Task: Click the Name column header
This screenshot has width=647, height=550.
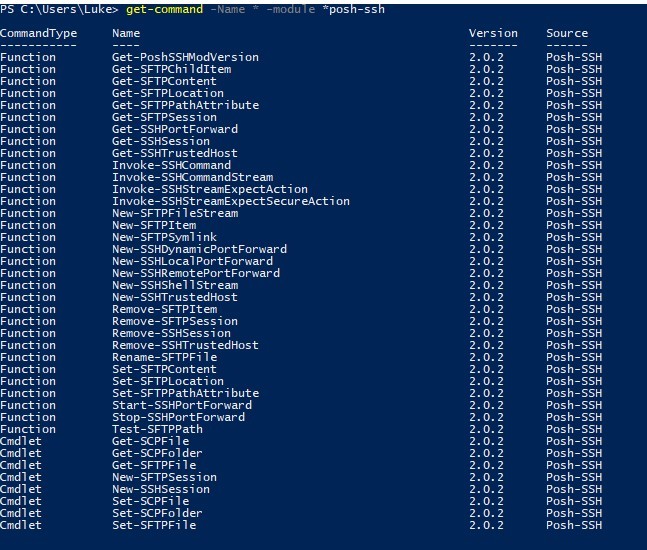Action: pos(126,33)
